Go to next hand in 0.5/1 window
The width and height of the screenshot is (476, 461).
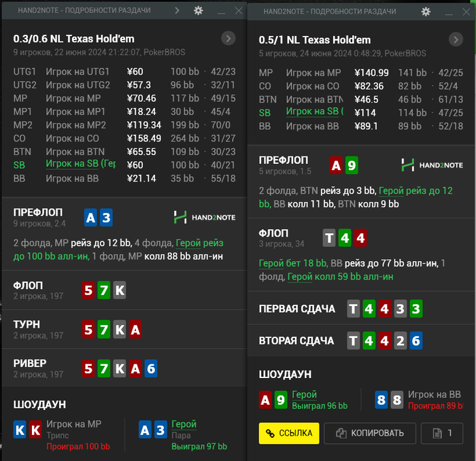point(456,39)
